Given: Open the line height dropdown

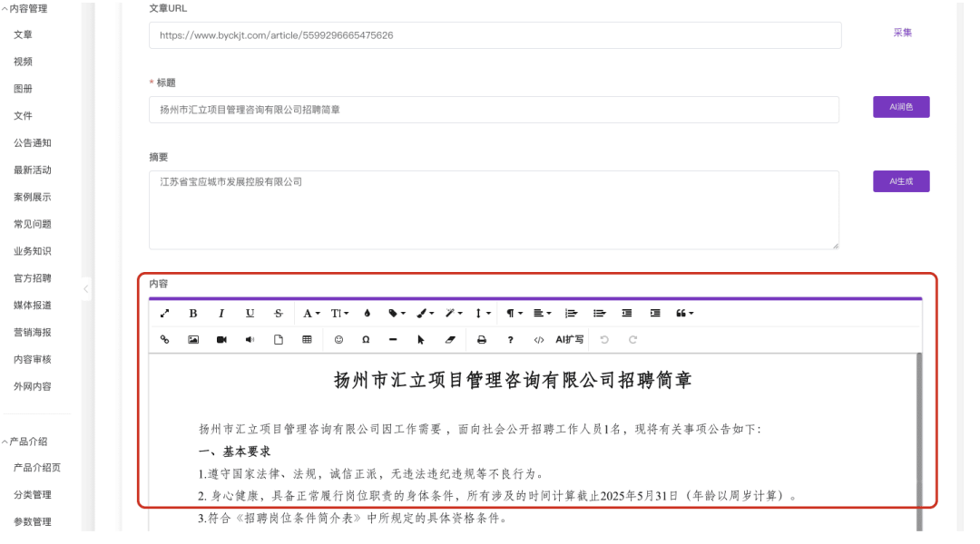Looking at the screenshot, I should 483,314.
